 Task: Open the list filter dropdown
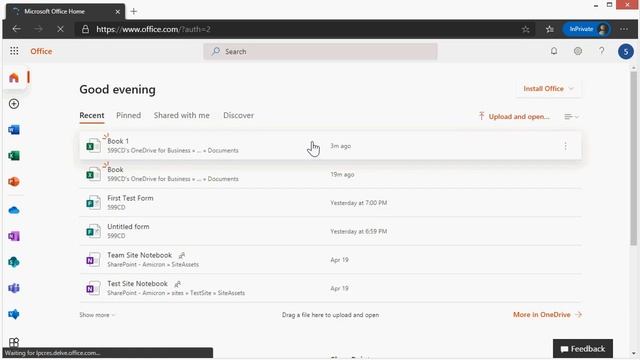(x=571, y=117)
